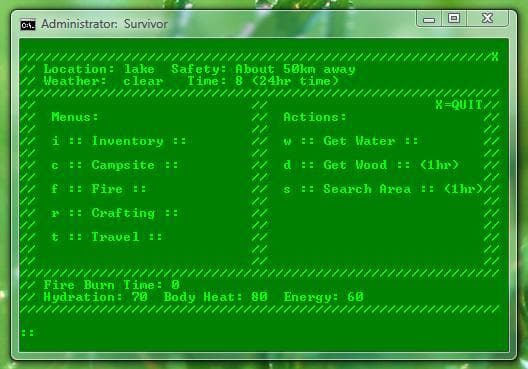Click the 'X=QUIT' text
The width and height of the screenshot is (528, 369).
pyautogui.click(x=459, y=105)
